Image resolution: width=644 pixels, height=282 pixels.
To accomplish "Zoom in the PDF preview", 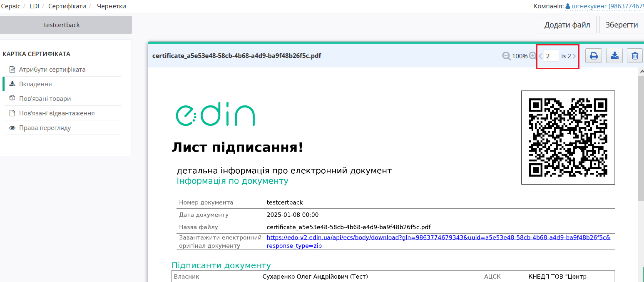I will (x=532, y=56).
